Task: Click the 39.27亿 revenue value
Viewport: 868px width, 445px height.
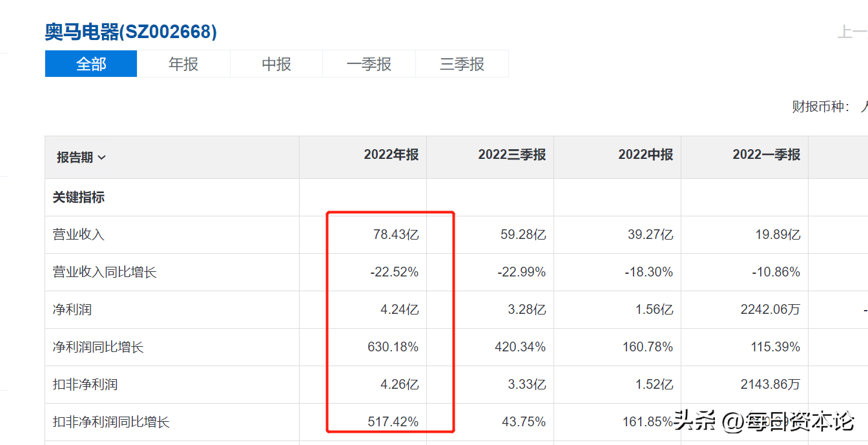Action: point(650,234)
